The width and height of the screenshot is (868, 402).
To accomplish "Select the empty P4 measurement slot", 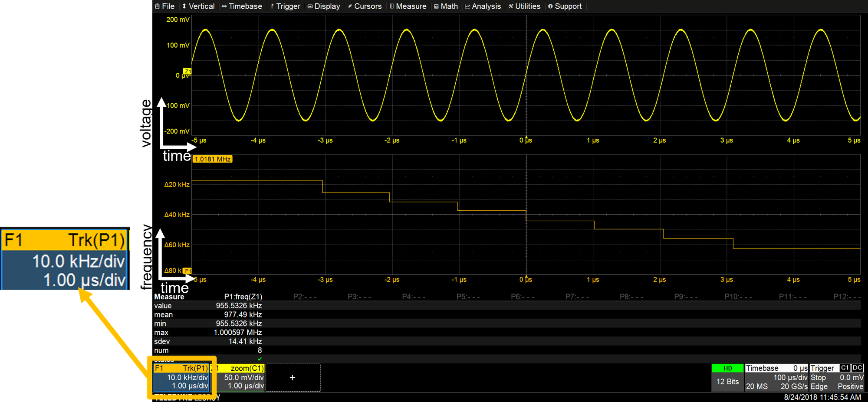I will (414, 297).
